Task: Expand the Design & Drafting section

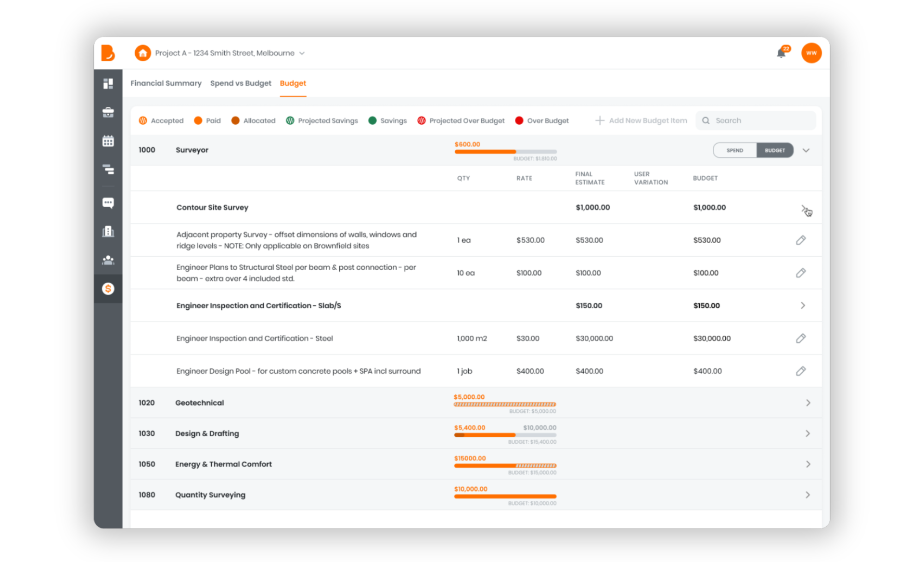Action: 808,433
